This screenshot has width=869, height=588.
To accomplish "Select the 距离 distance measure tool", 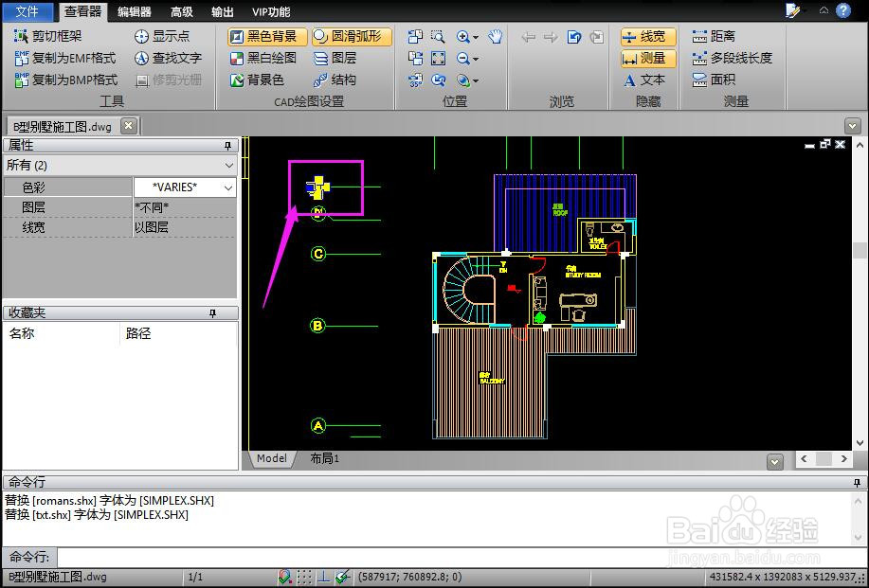I will [x=714, y=36].
